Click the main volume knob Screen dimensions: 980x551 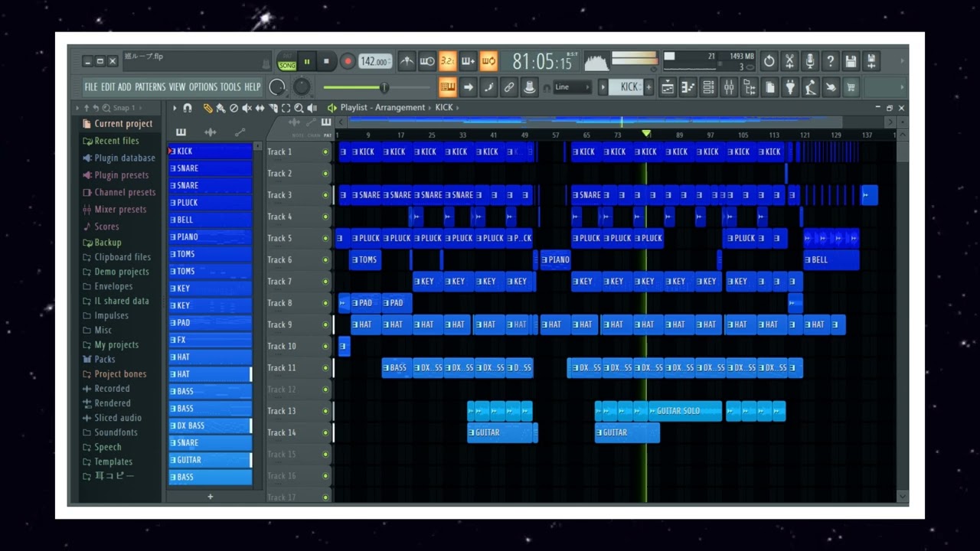click(277, 87)
